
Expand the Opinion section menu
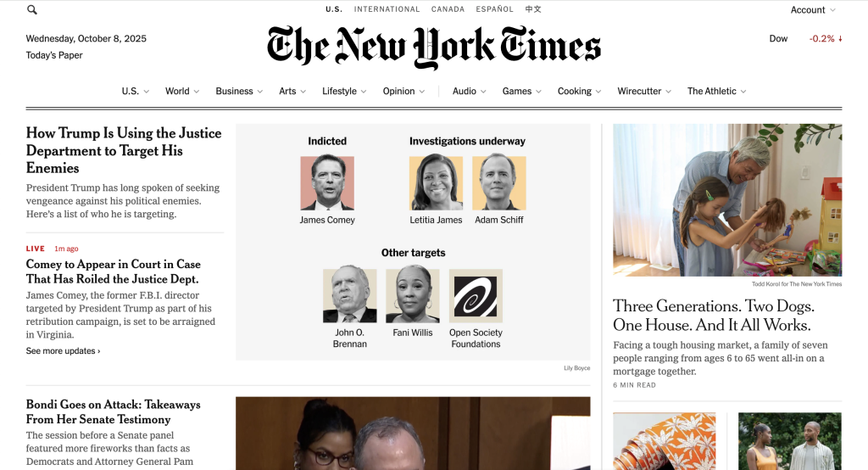pos(403,91)
